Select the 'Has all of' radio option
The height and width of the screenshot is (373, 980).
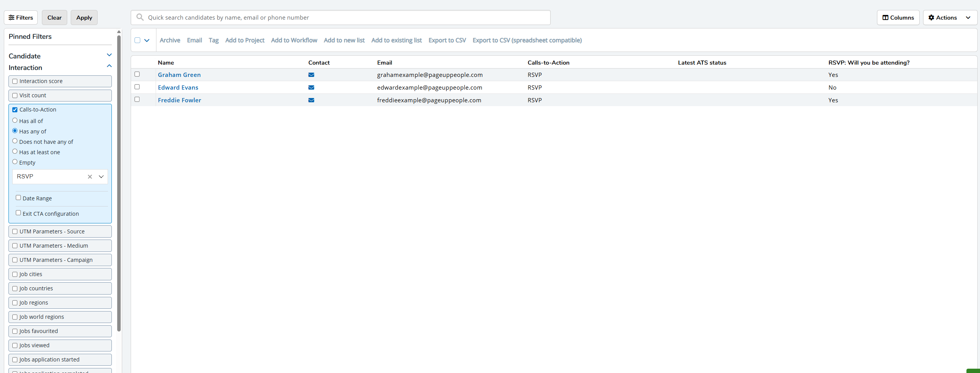tap(15, 120)
